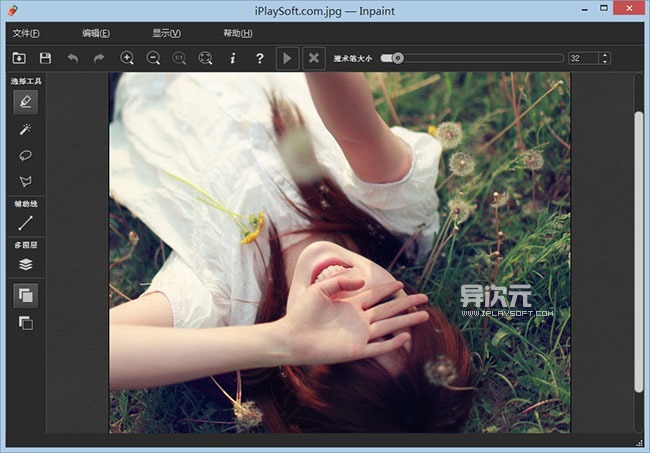
Task: Click the Save (floppy disk) icon
Action: click(46, 59)
